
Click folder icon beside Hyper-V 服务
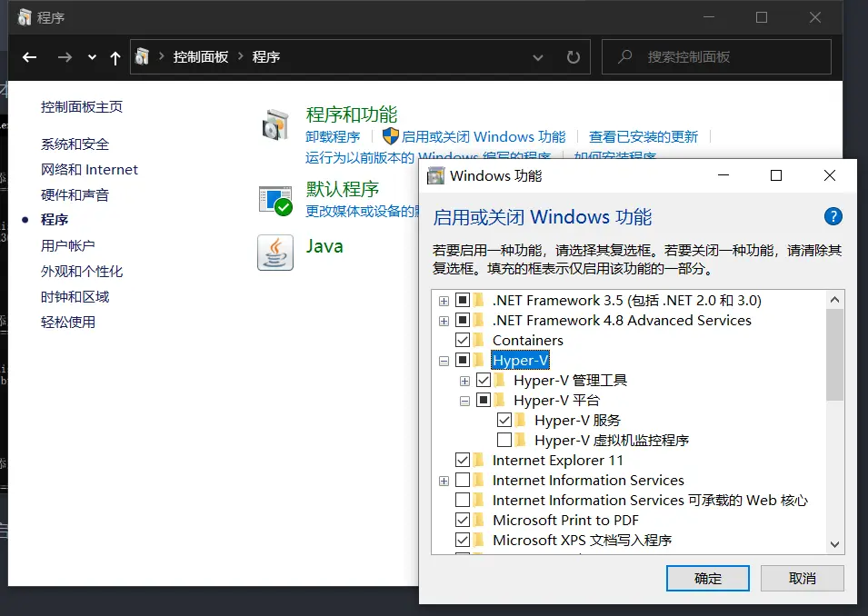[x=521, y=420]
